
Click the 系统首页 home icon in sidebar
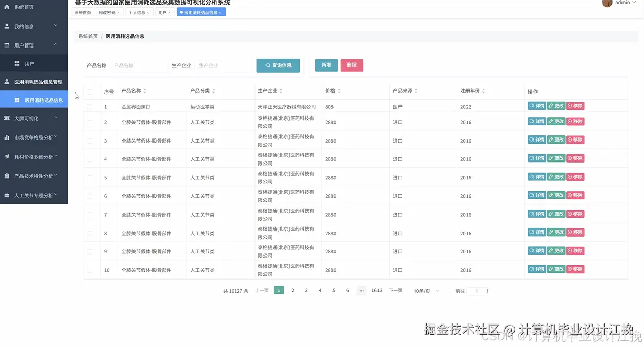click(x=7, y=7)
